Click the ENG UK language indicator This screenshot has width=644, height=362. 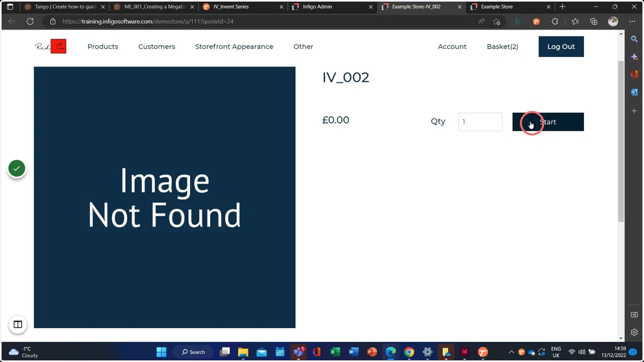pyautogui.click(x=556, y=352)
